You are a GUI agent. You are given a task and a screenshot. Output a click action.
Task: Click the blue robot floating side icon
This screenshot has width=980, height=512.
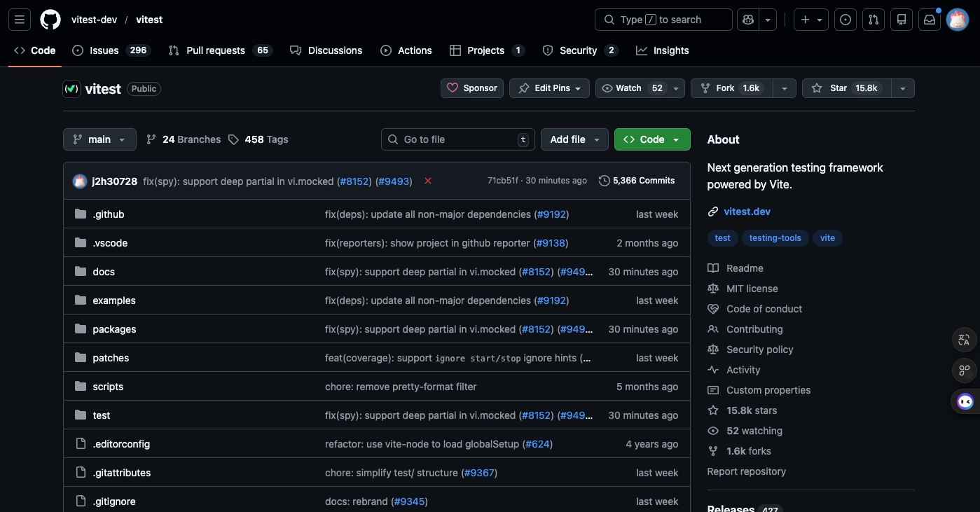click(x=965, y=401)
